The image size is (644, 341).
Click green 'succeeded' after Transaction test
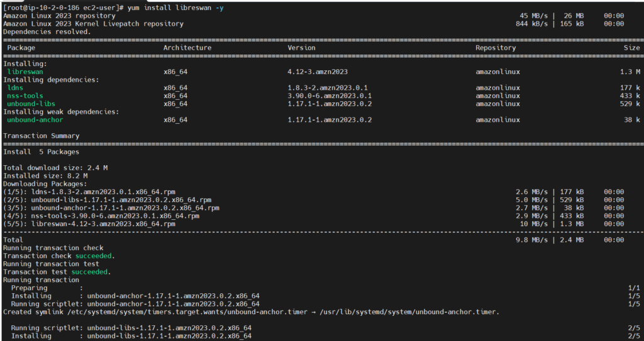point(89,272)
